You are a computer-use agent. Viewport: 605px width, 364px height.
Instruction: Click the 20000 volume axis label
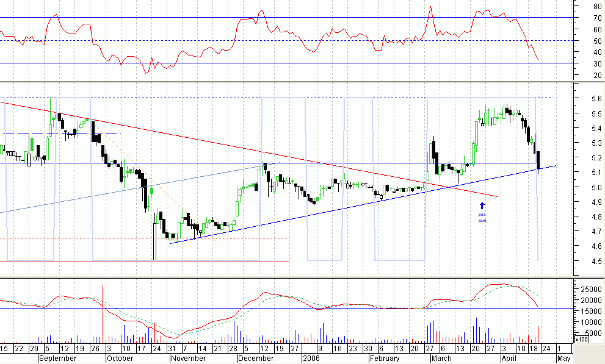pos(592,301)
